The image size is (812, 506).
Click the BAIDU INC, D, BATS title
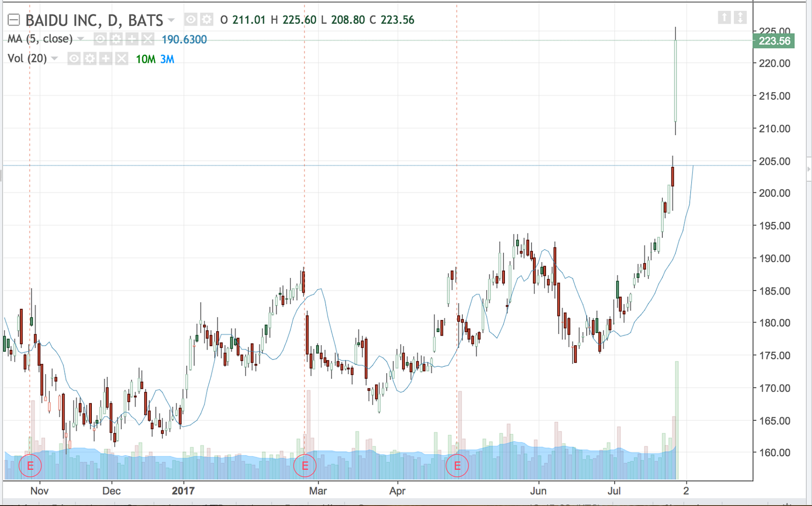[x=94, y=20]
